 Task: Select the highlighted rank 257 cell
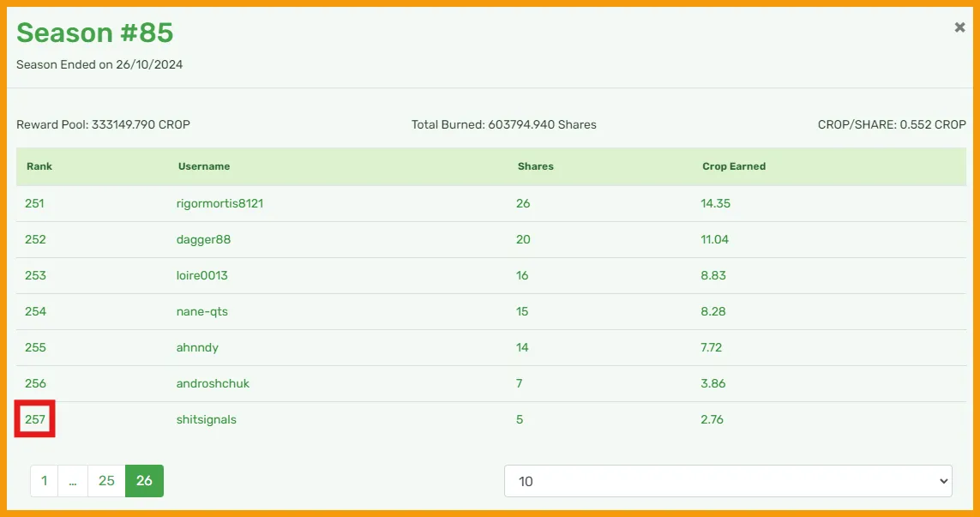[35, 419]
